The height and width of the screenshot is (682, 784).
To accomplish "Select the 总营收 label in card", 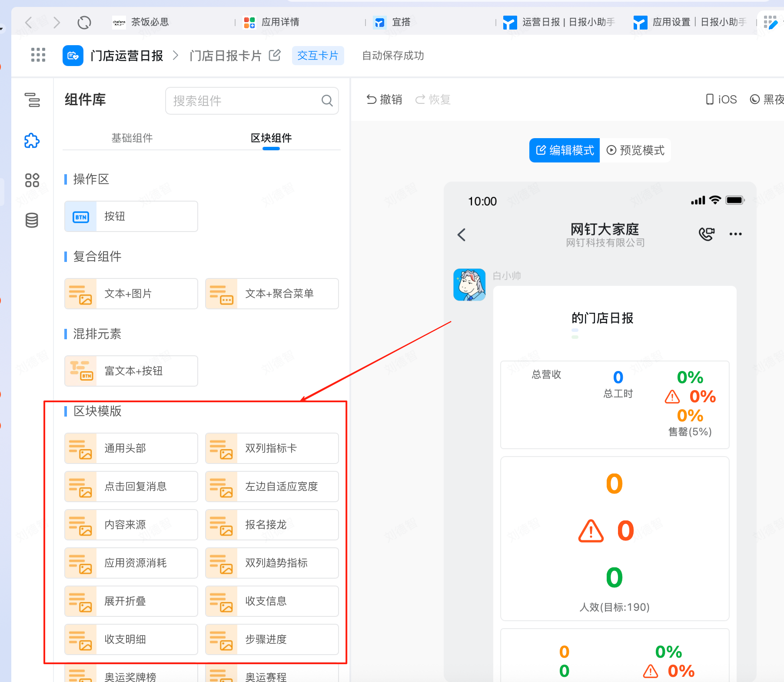I will (x=546, y=374).
